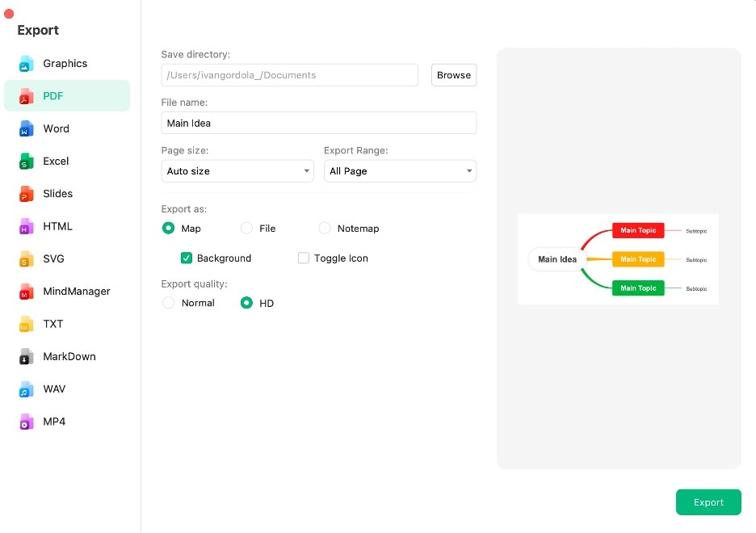
Task: Click the Browse button for save directory
Action: (453, 74)
